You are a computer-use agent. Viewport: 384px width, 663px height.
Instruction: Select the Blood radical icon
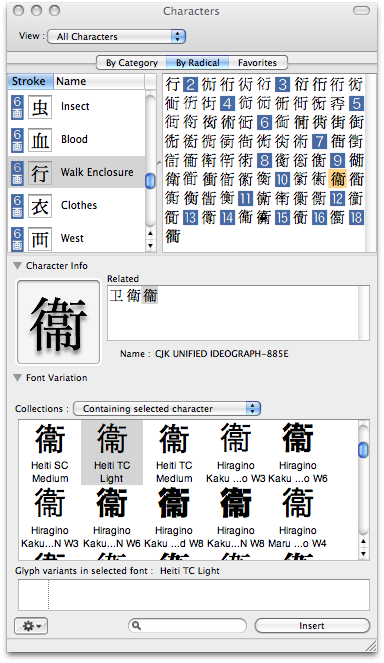point(40,140)
